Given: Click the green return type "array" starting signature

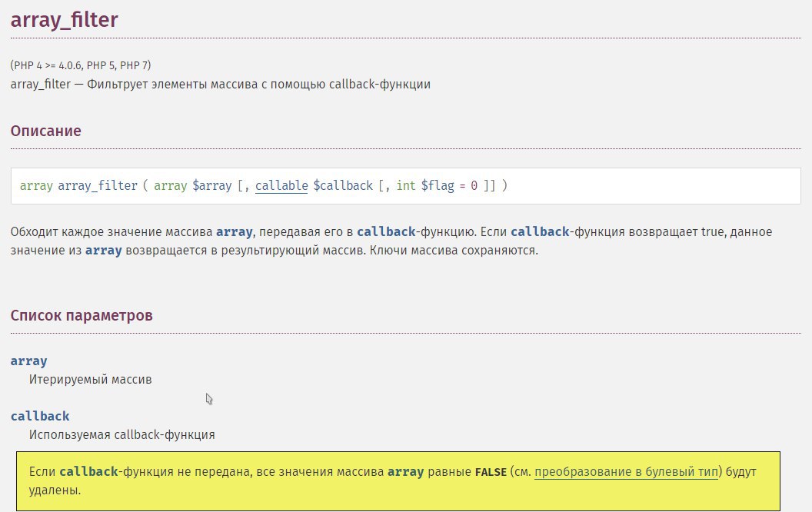Looking at the screenshot, I should pyautogui.click(x=36, y=185).
